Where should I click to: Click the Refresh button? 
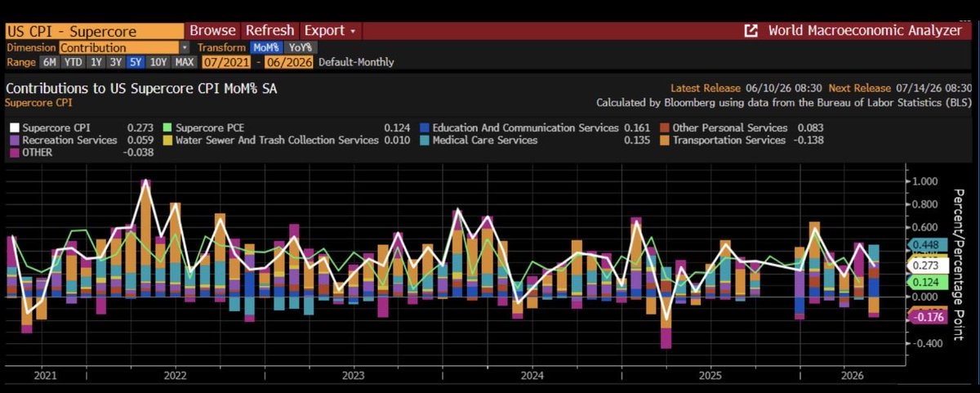(x=270, y=30)
